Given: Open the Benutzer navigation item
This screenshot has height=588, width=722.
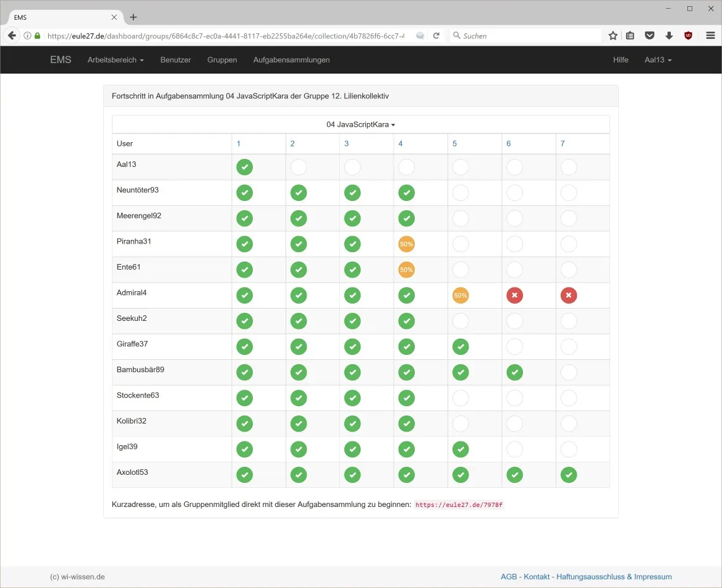Looking at the screenshot, I should pyautogui.click(x=176, y=60).
